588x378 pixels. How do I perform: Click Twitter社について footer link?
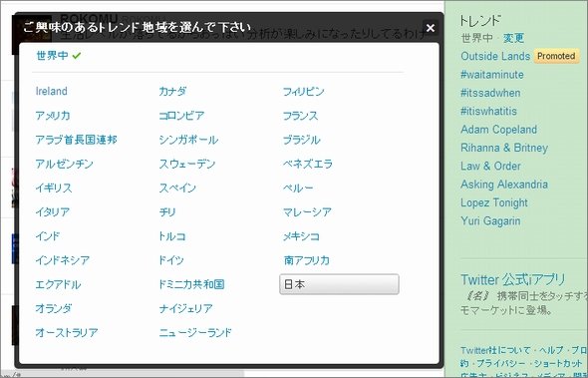pyautogui.click(x=495, y=351)
